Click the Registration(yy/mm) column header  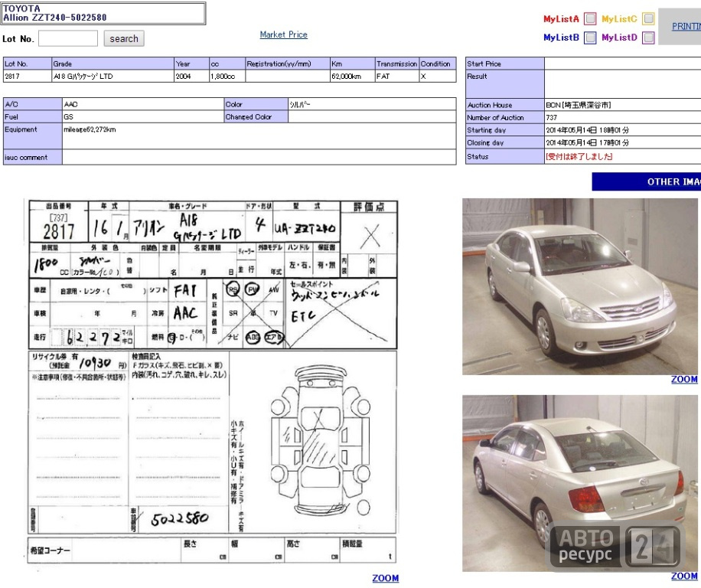288,64
